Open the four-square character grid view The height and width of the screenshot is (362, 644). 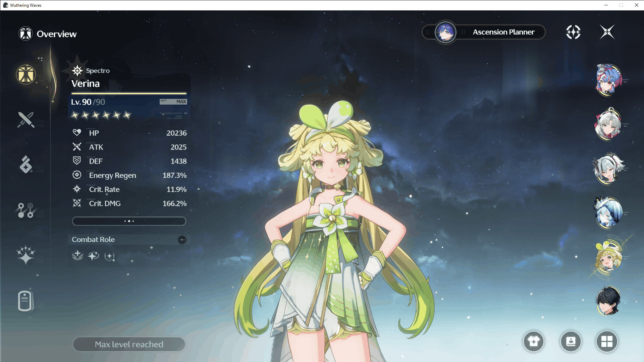tap(607, 342)
